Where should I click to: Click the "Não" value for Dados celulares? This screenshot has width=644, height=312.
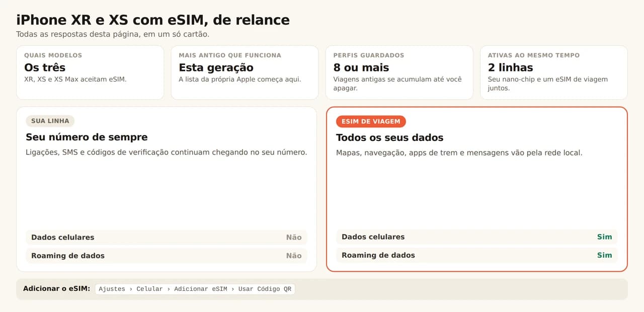click(x=294, y=237)
